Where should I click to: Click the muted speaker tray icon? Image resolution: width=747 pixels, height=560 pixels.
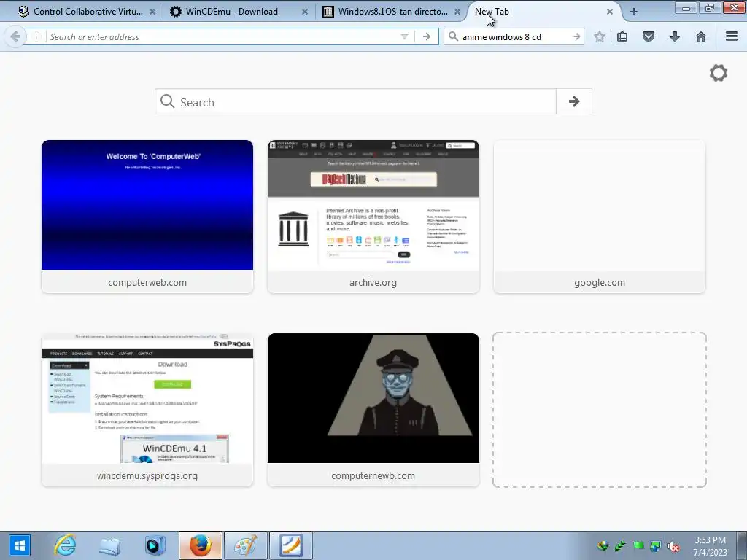click(673, 546)
